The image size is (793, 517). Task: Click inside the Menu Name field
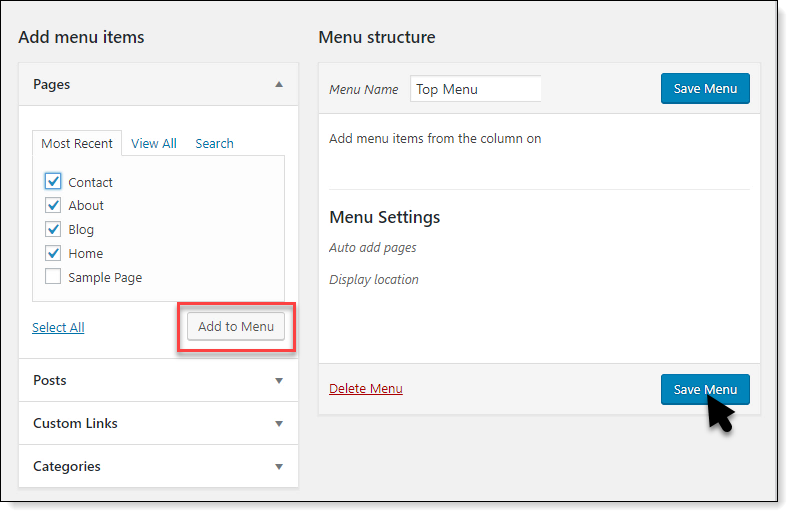click(475, 89)
